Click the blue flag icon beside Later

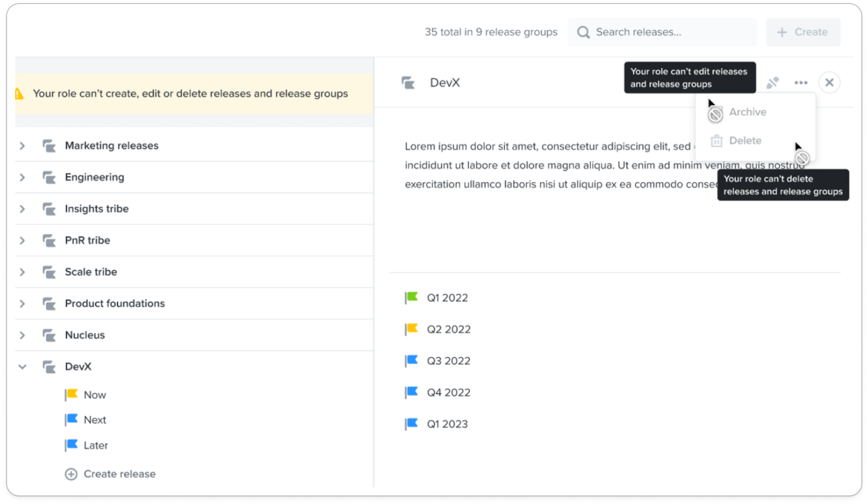click(72, 445)
